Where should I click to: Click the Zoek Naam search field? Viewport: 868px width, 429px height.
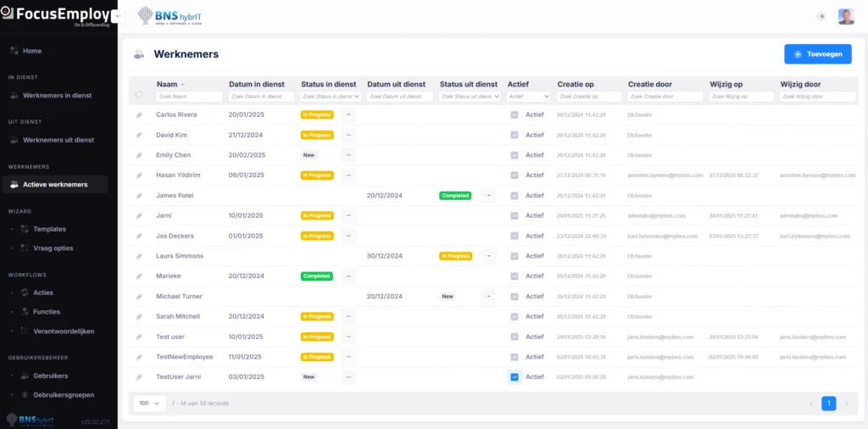(189, 97)
